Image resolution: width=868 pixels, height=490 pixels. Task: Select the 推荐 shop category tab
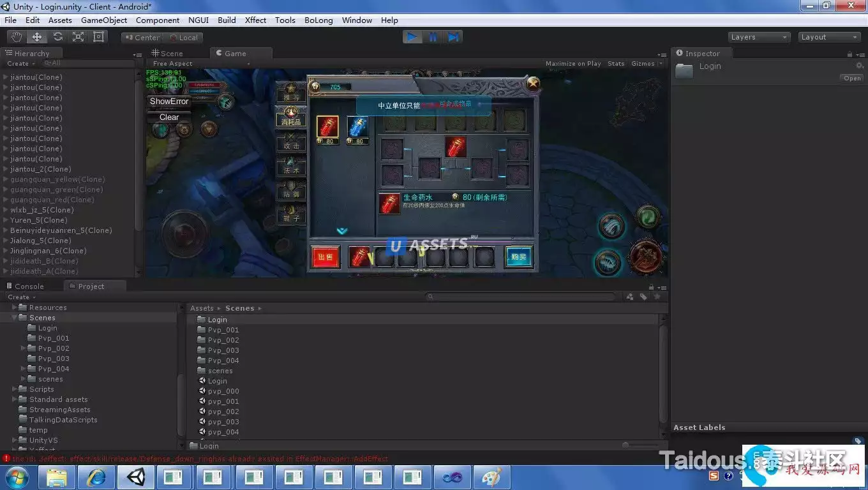coord(291,92)
